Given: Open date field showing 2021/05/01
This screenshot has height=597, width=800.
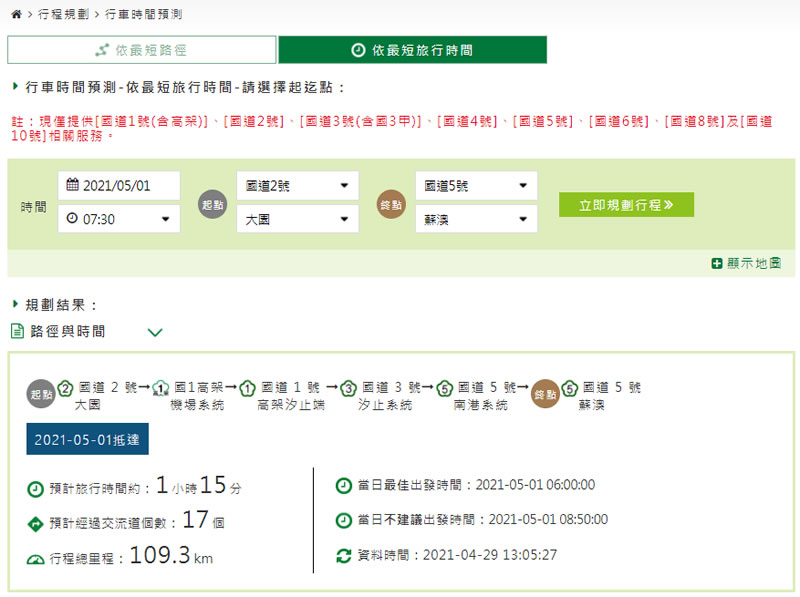Looking at the screenshot, I should click(119, 185).
